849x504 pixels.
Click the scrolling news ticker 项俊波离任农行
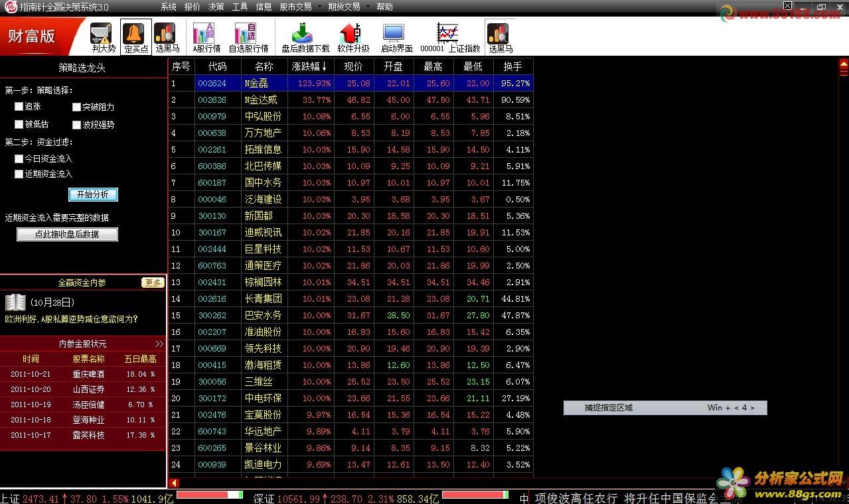(576, 497)
